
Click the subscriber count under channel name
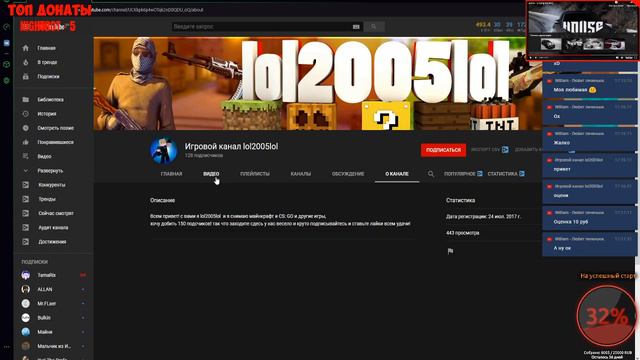point(204,156)
